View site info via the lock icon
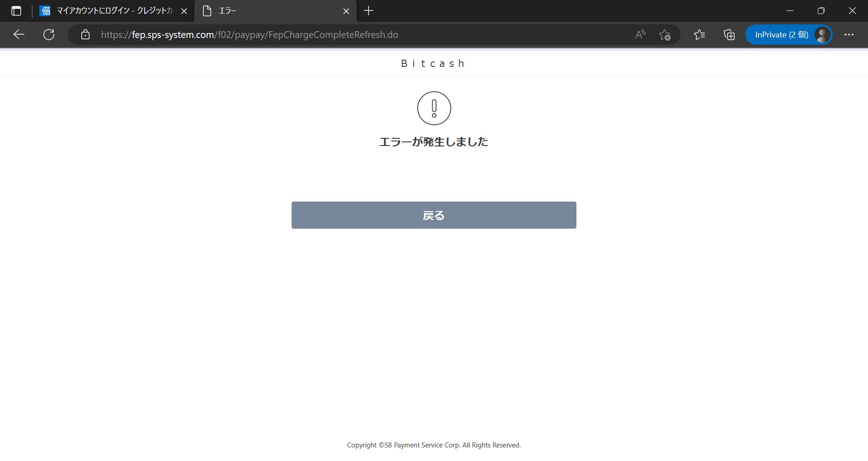Image resolution: width=868 pixels, height=461 pixels. click(85, 35)
